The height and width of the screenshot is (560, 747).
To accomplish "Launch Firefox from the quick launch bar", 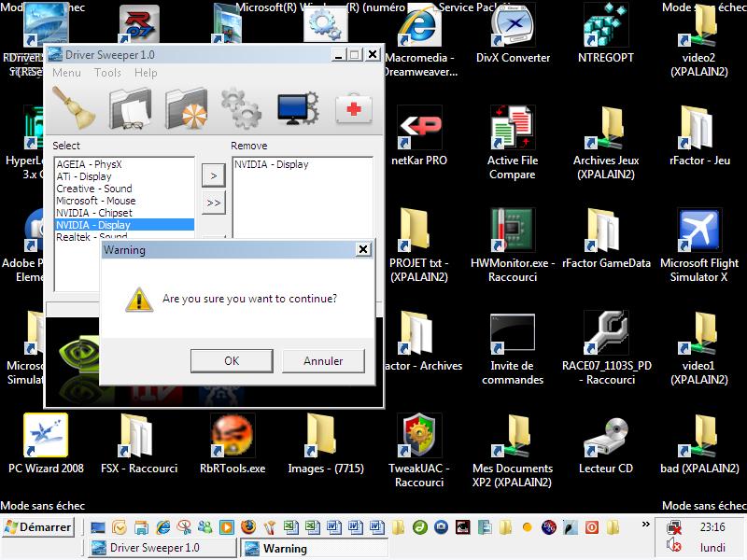I will tap(247, 527).
